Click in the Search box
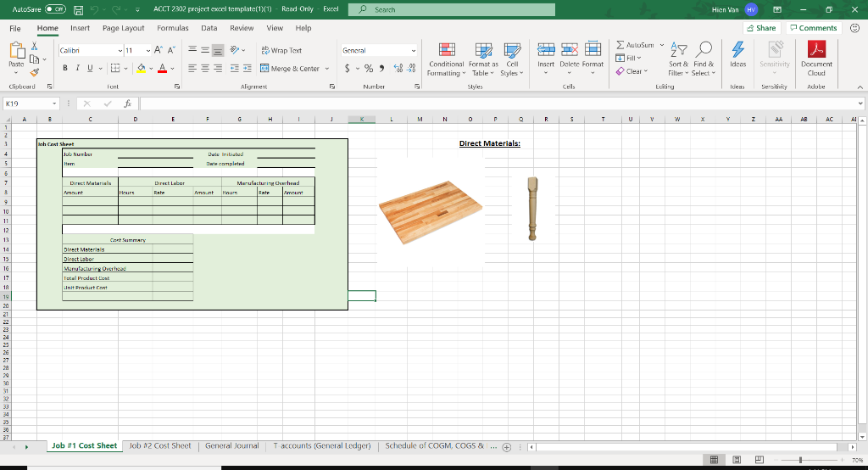868x470 pixels. coord(452,9)
